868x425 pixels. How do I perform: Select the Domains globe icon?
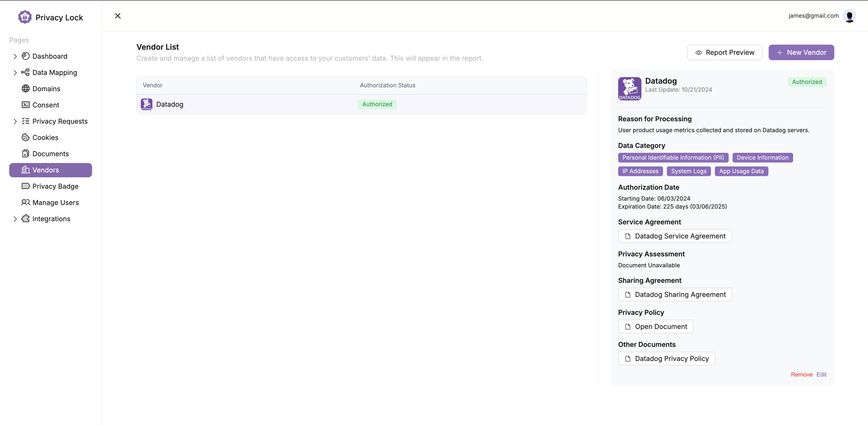[x=25, y=89]
